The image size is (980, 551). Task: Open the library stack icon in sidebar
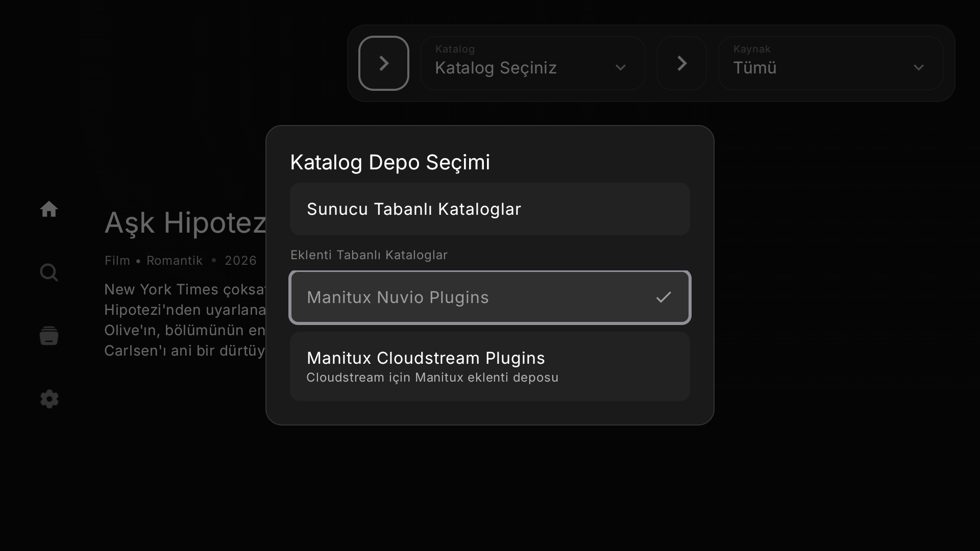[49, 336]
